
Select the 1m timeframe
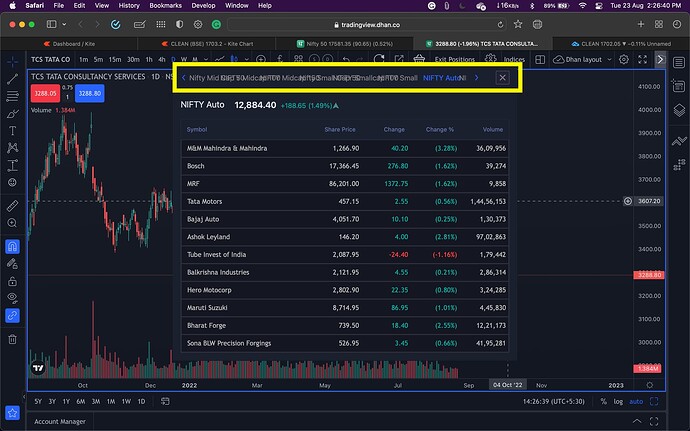click(x=84, y=59)
